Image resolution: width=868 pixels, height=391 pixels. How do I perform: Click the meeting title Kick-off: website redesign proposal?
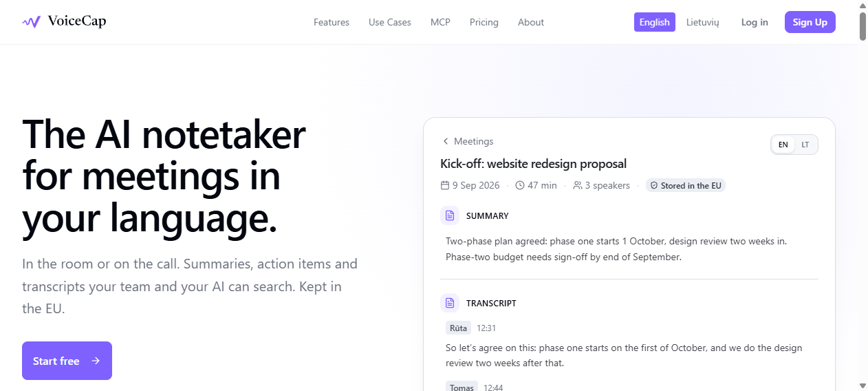pyautogui.click(x=534, y=164)
